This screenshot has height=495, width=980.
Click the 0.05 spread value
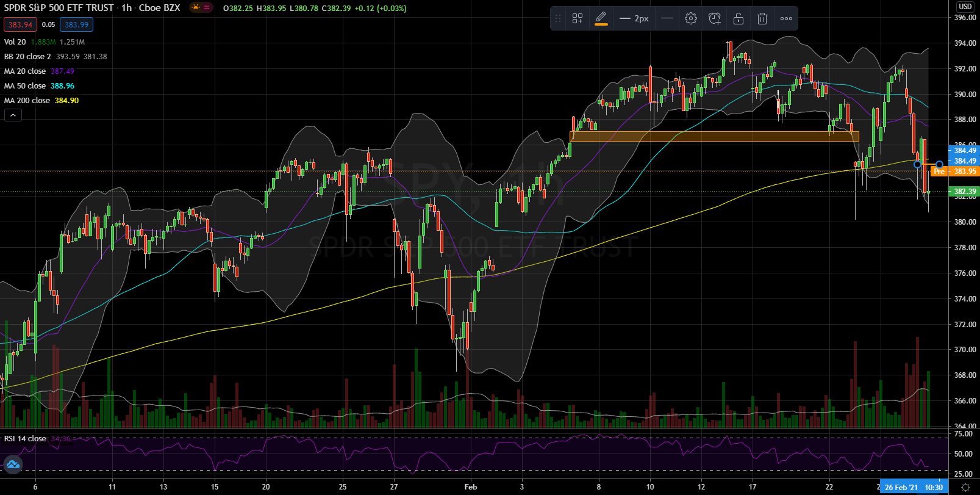pos(48,24)
